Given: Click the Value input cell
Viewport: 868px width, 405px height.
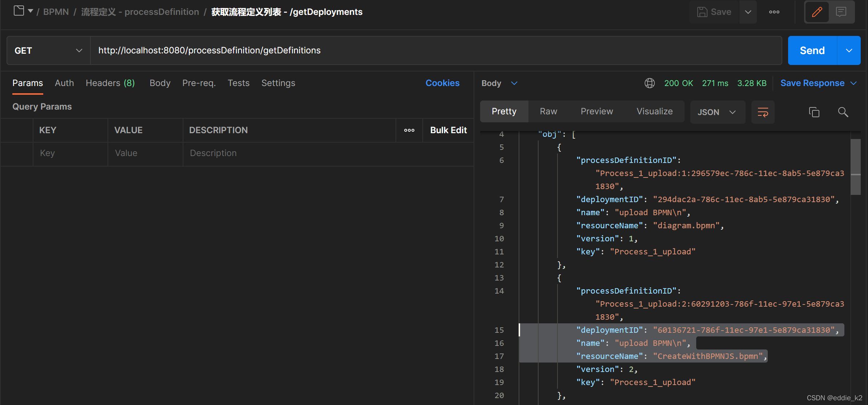Looking at the screenshot, I should [x=145, y=154].
